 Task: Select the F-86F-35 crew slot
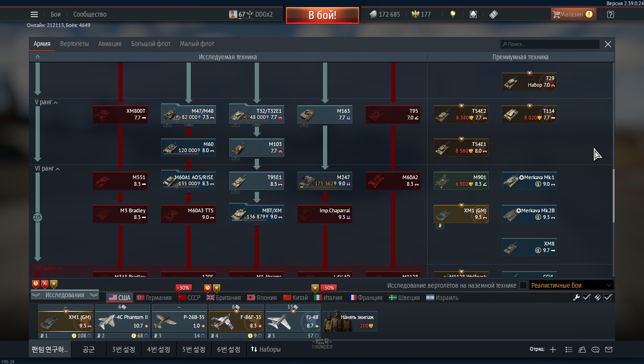click(x=236, y=321)
